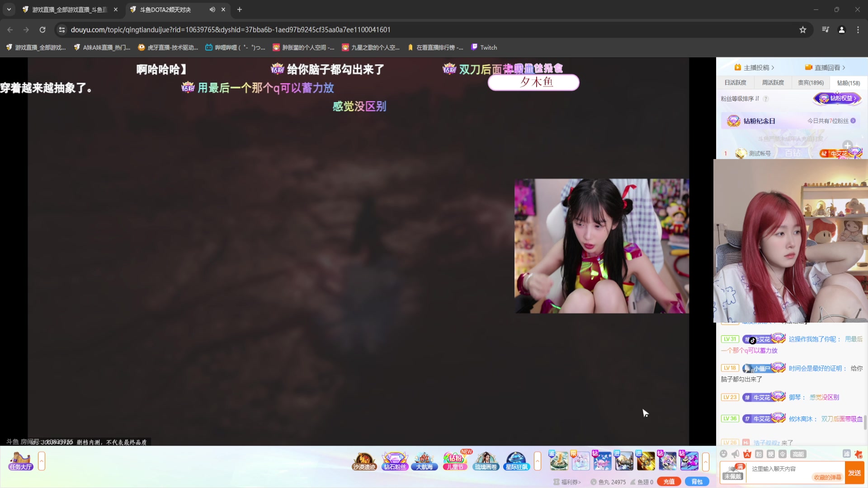Select the 大航海 gift icon
Image resolution: width=868 pixels, height=488 pixels.
coord(425,460)
